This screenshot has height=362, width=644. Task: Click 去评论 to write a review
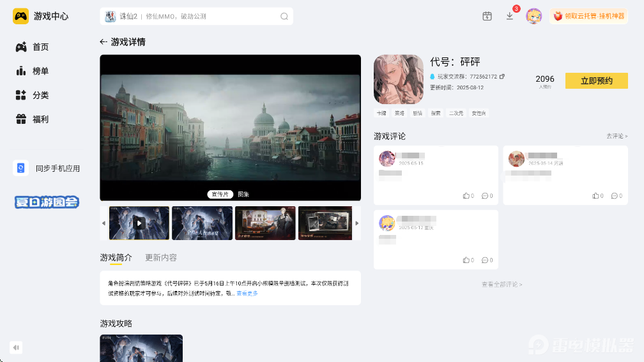tap(617, 136)
